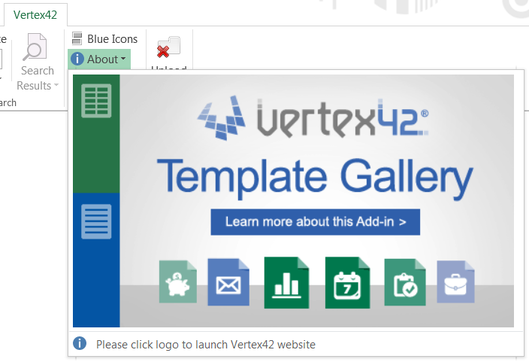Click the Unload add-in icon
Viewport: 529px width, 362px height.
point(169,47)
